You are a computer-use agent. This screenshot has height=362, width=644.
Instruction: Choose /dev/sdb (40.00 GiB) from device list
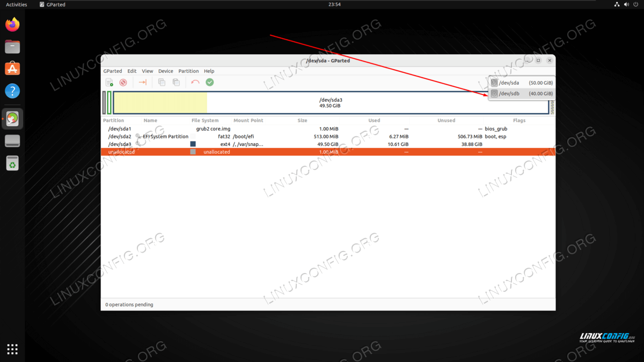click(522, 94)
